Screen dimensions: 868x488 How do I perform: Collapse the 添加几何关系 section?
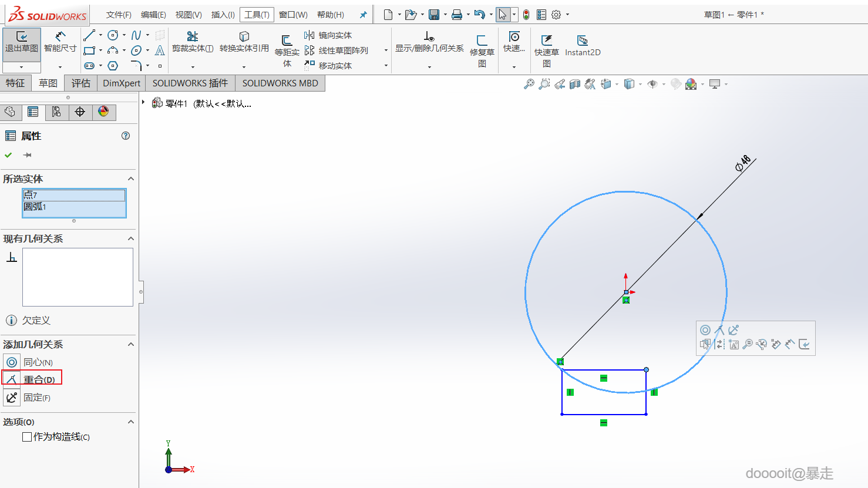(x=131, y=344)
